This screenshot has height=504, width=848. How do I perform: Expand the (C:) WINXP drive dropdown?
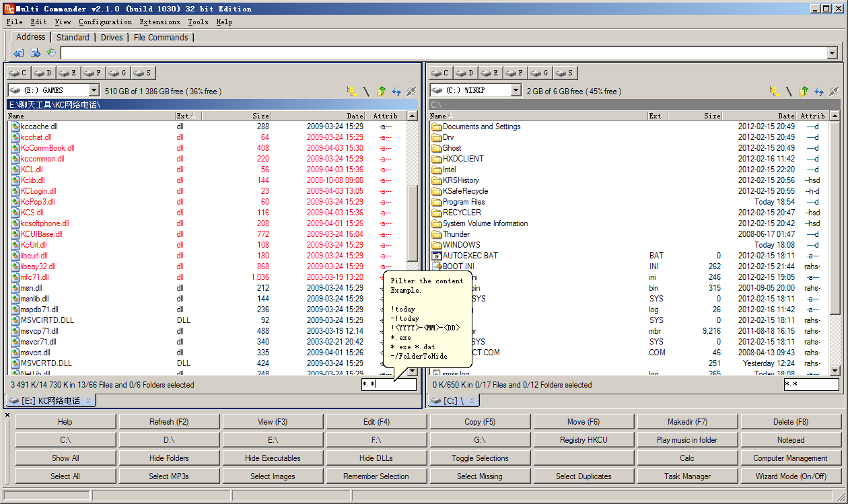pyautogui.click(x=516, y=90)
